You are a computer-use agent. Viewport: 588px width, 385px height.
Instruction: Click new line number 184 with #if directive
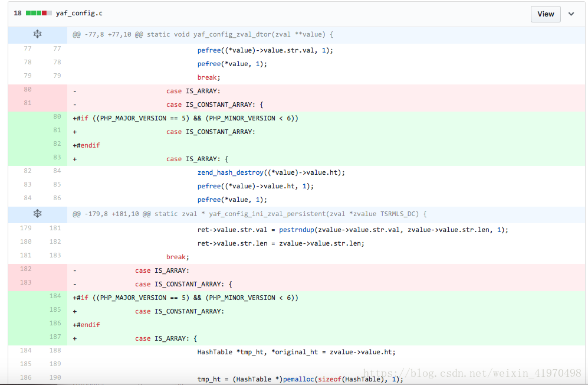55,296
